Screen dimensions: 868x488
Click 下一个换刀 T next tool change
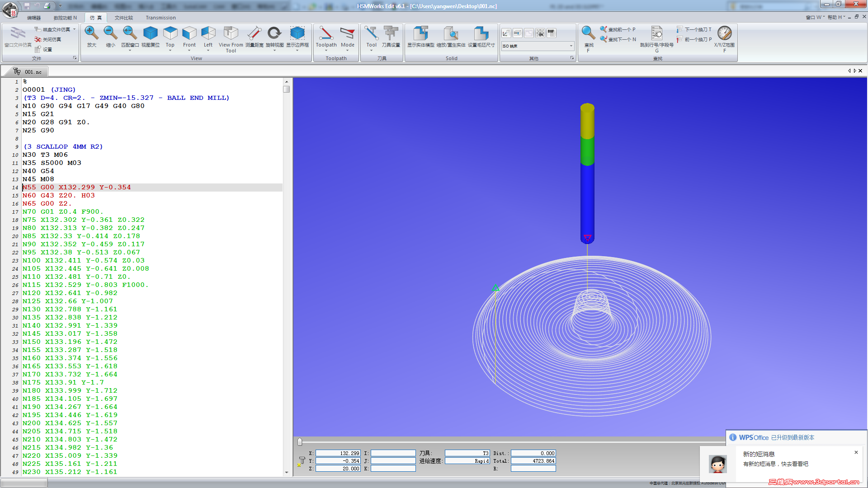[x=694, y=29]
